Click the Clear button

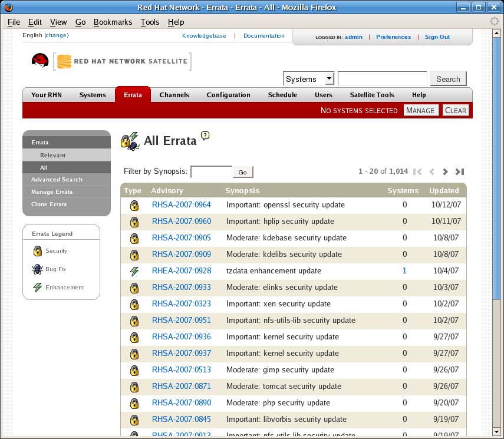tap(456, 110)
